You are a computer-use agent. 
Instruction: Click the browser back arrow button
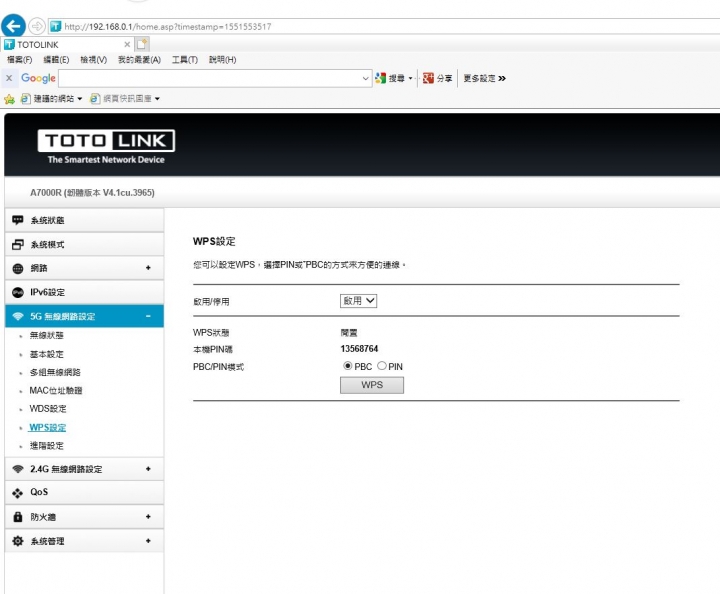(13, 26)
